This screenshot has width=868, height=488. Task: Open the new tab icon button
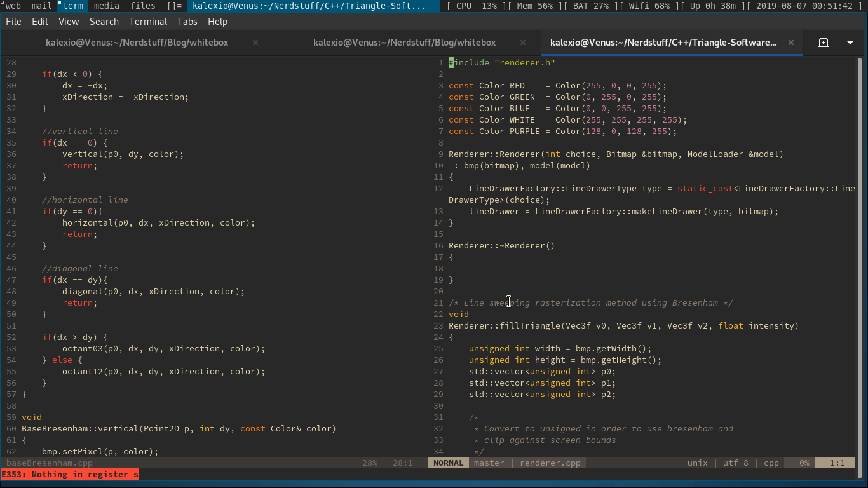pos(824,43)
